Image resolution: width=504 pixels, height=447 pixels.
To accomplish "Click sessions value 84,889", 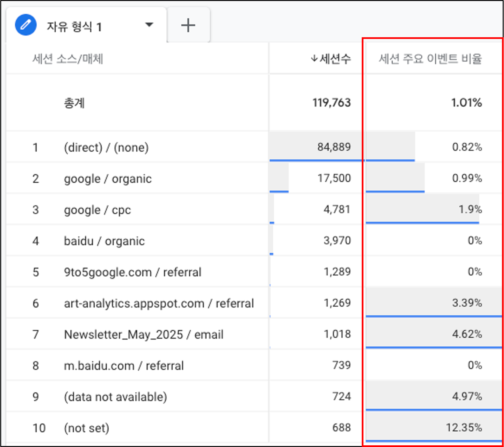I will point(334,147).
